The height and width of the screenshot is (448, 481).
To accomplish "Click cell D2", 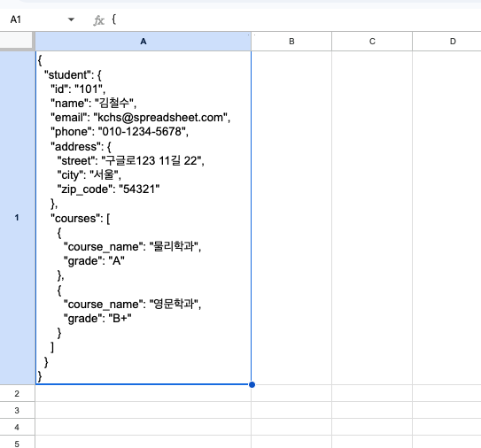I will coord(447,393).
